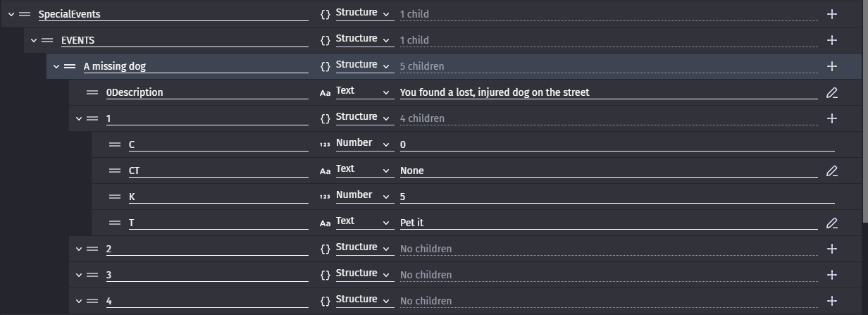Expand the chevron on structure 3

click(x=79, y=275)
